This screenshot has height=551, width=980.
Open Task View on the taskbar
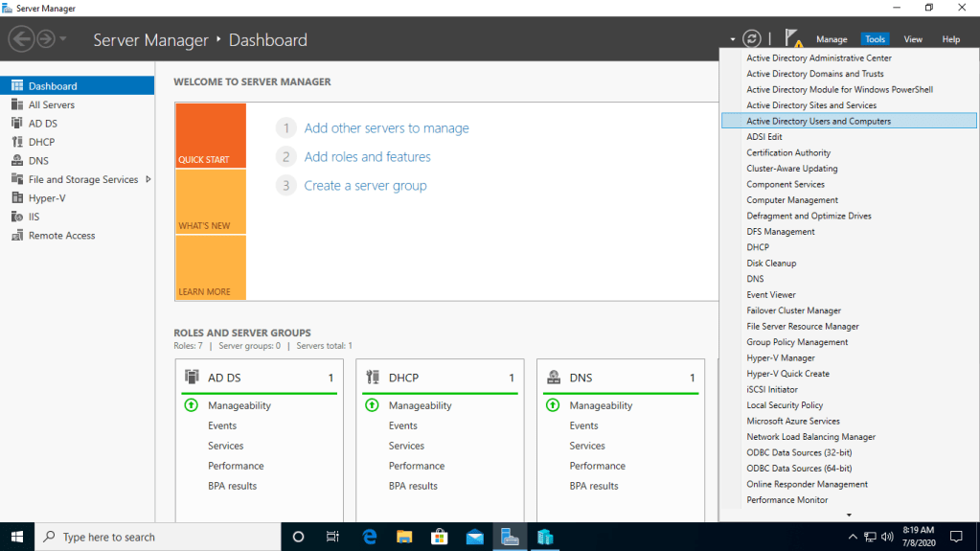point(332,537)
